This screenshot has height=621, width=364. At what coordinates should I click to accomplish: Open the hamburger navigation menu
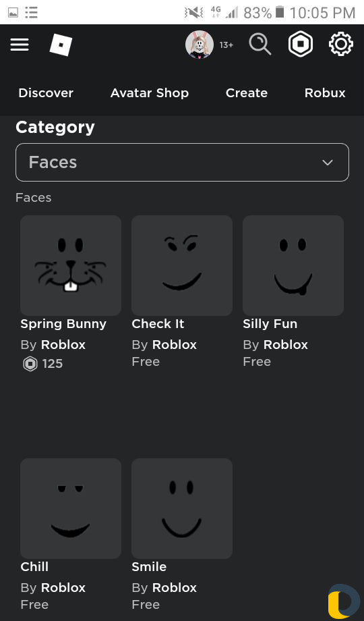point(20,45)
